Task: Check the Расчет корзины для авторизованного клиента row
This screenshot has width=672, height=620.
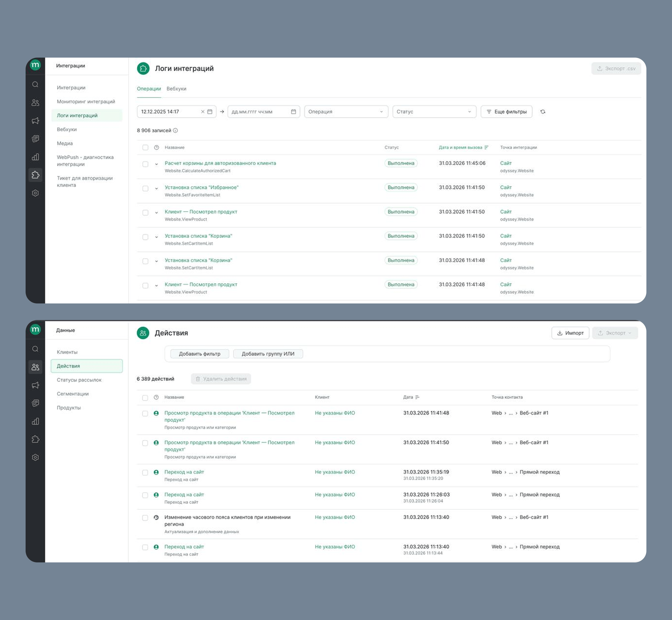Action: tap(145, 164)
